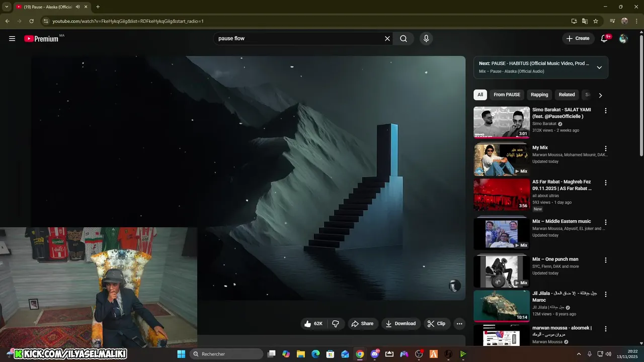
Task: Select the Related filter chip
Action: (567, 95)
